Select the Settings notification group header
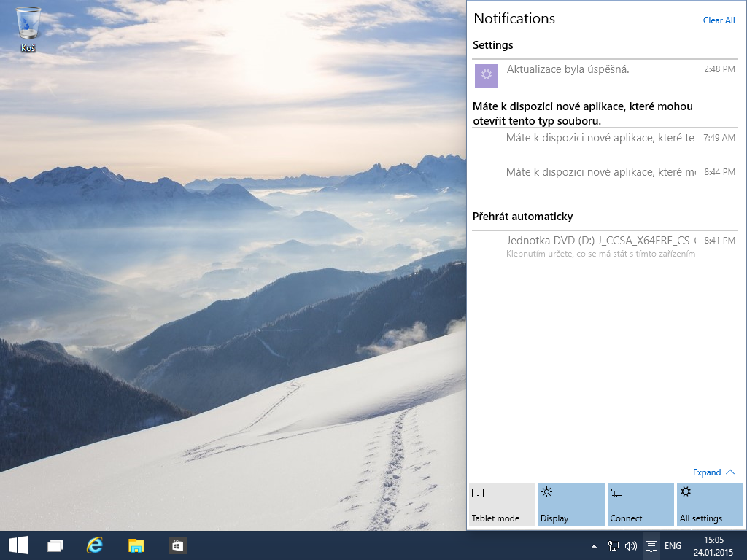747x560 pixels. [x=493, y=45]
